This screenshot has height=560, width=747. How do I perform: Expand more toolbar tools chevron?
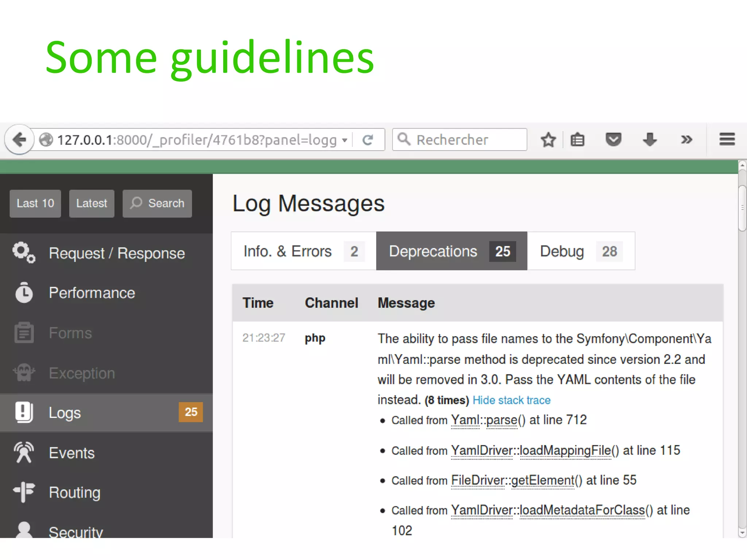click(686, 140)
